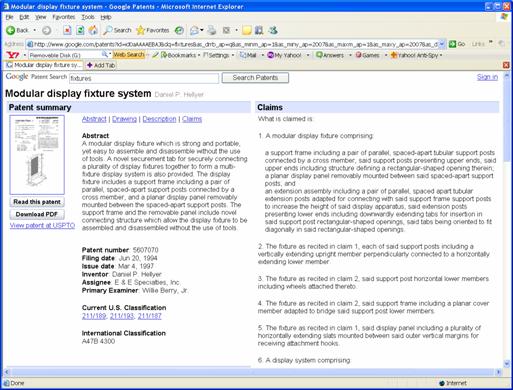The height and width of the screenshot is (390, 513).
Task: Select the Modular display fixture tab
Action: point(44,65)
